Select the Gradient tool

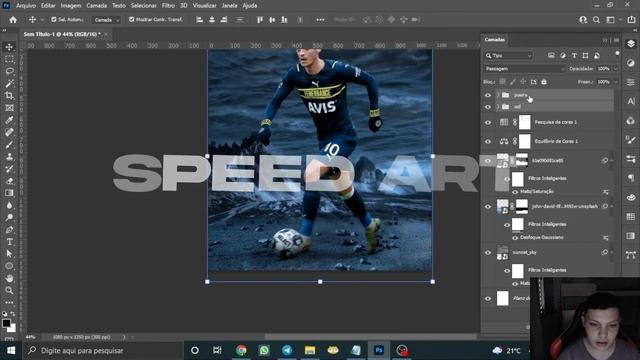point(9,193)
